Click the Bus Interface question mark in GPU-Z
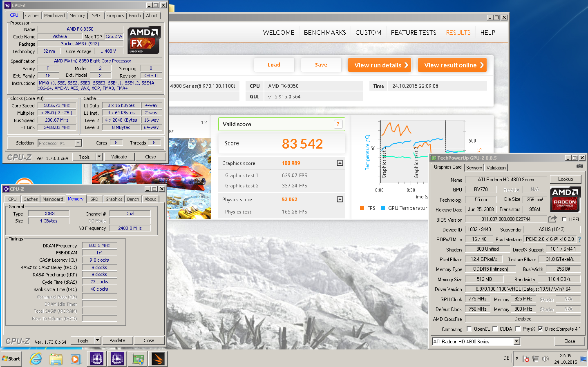The width and height of the screenshot is (588, 367). tap(579, 239)
